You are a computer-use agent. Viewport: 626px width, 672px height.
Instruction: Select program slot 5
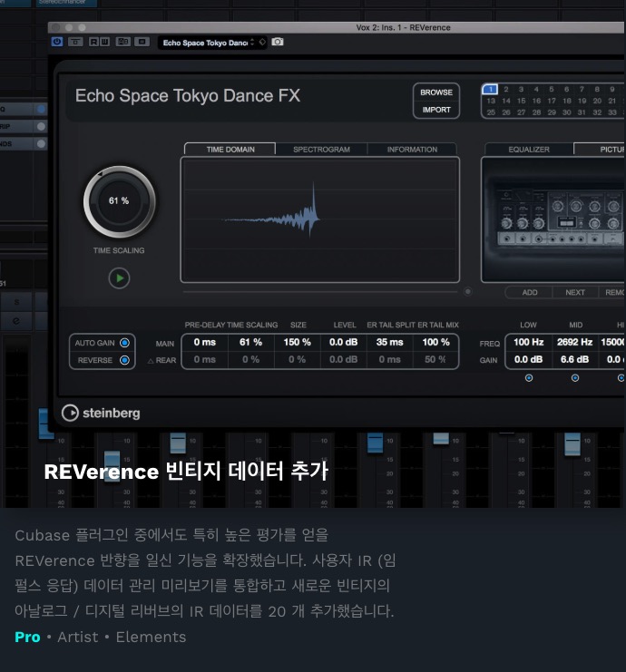tap(552, 89)
